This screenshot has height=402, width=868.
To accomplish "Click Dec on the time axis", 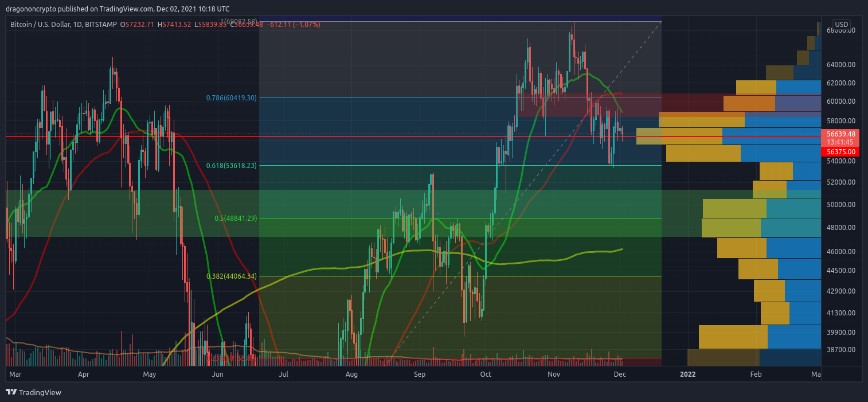I will 620,374.
